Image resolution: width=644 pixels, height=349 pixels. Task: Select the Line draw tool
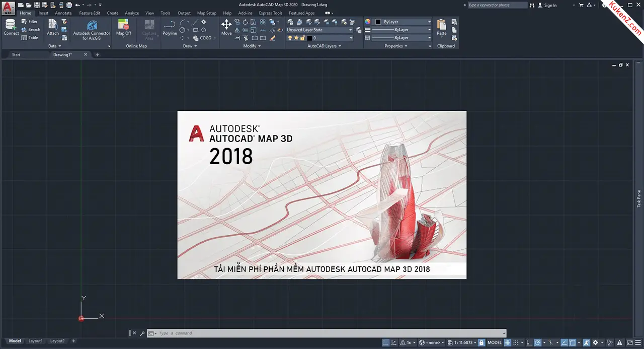(x=195, y=22)
